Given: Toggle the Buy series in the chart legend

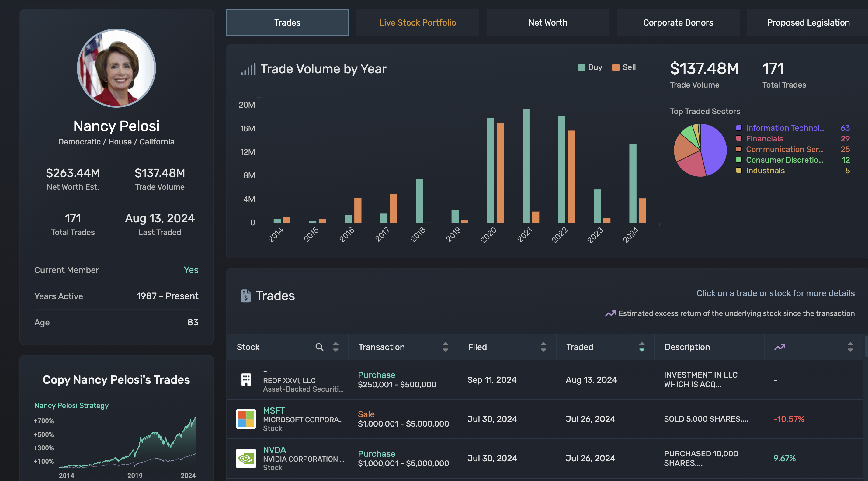Looking at the screenshot, I should (x=590, y=67).
